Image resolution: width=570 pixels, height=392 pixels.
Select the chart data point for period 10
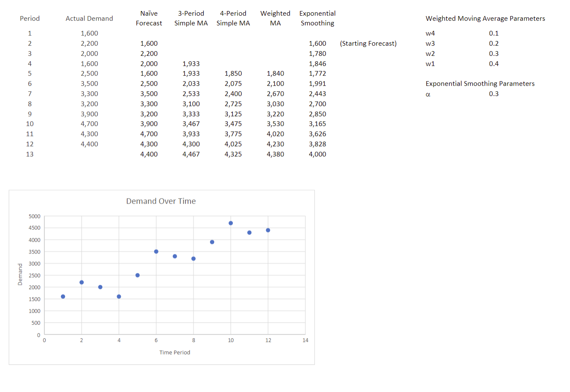coord(231,223)
